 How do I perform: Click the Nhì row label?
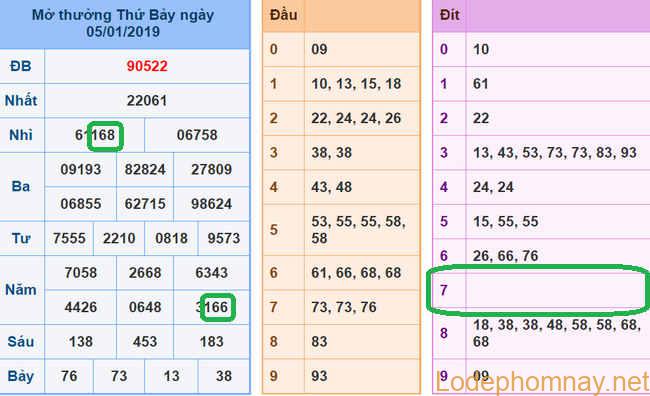click(21, 135)
